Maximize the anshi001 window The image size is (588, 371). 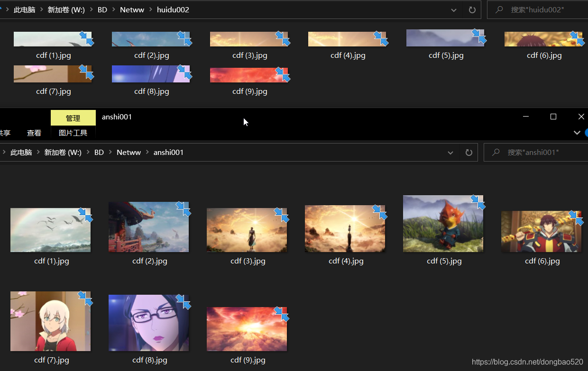click(x=553, y=117)
